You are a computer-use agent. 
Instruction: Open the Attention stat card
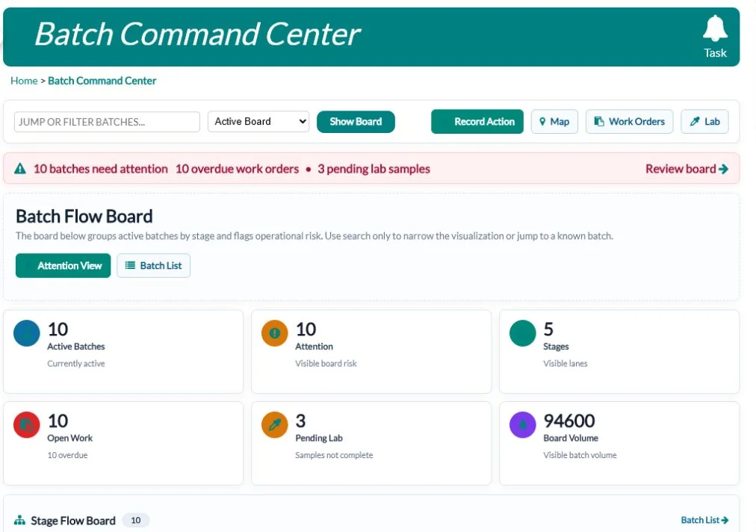(371, 352)
